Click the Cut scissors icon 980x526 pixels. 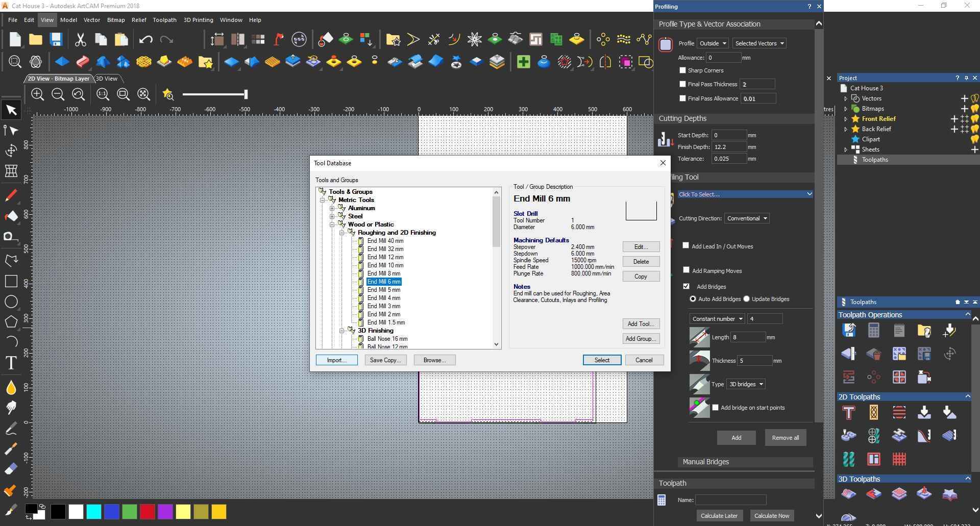pos(80,39)
